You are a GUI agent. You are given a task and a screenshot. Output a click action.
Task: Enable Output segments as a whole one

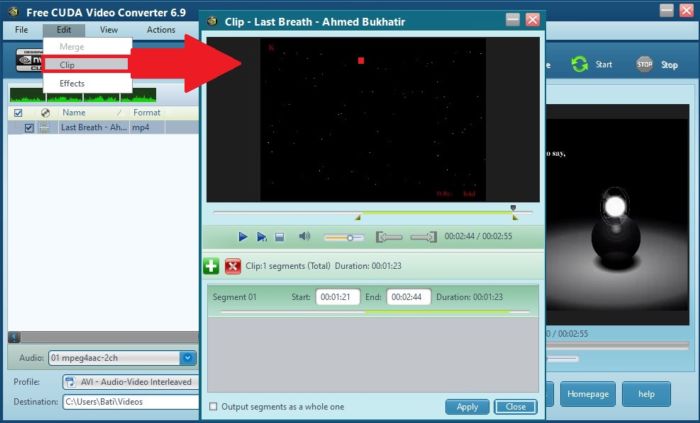coord(213,406)
